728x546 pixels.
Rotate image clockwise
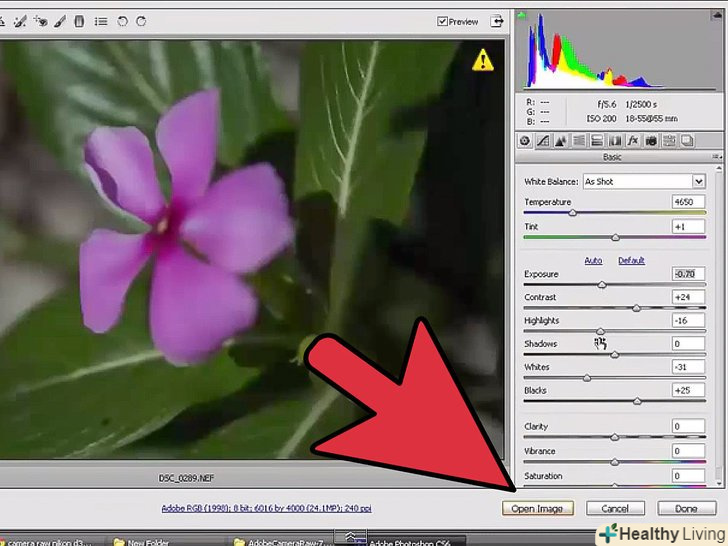[x=140, y=20]
